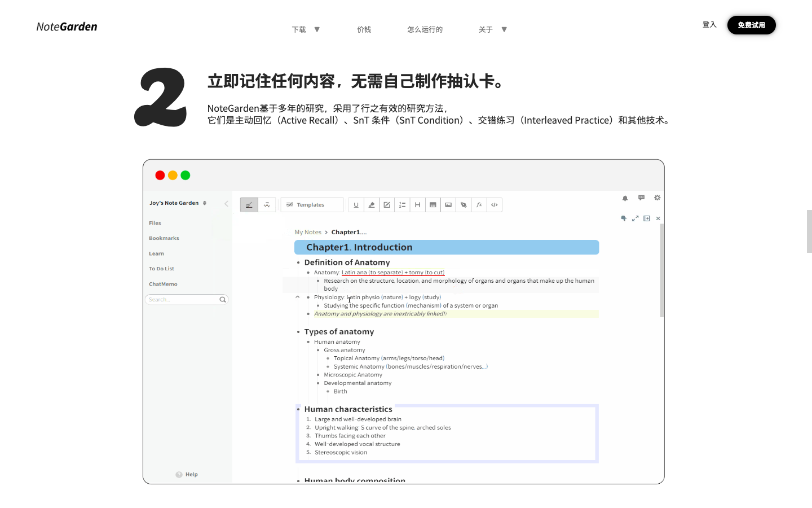Insert a code block with the code icon
Image resolution: width=812 pixels, height=508 pixels.
coord(495,205)
